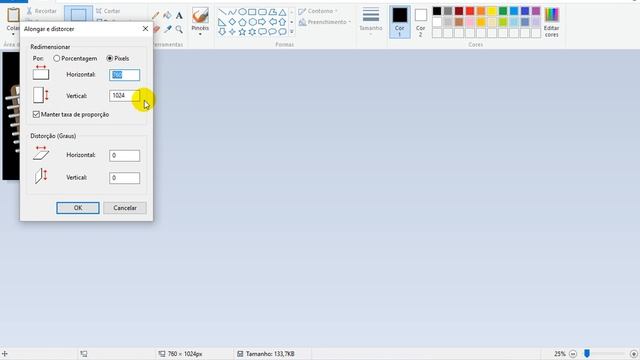The width and height of the screenshot is (640, 360).
Task: Select the Rectangle shape
Action: coord(252,12)
